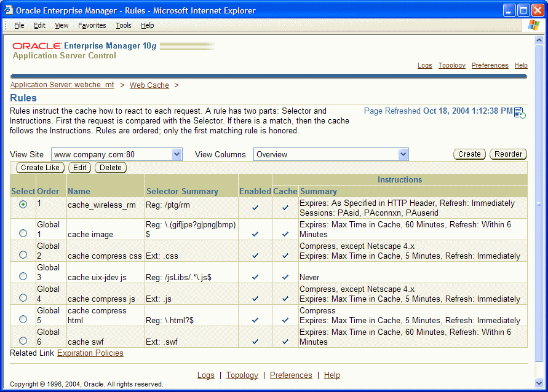548x392 pixels.
Task: Open the Tools menu
Action: pos(124,25)
